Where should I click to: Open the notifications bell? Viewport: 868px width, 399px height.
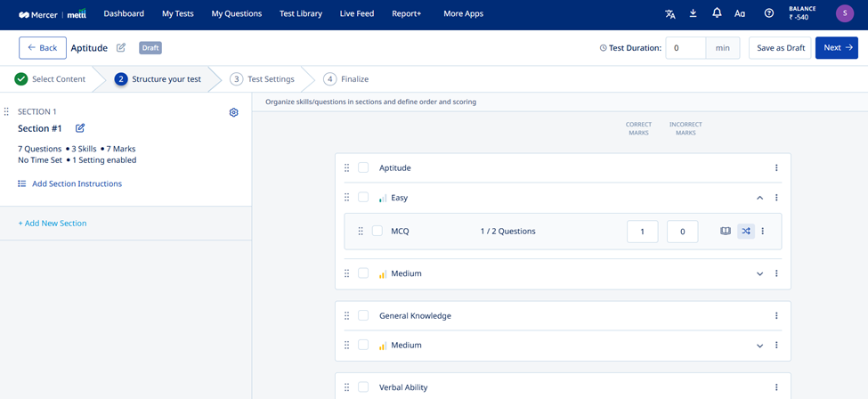717,13
